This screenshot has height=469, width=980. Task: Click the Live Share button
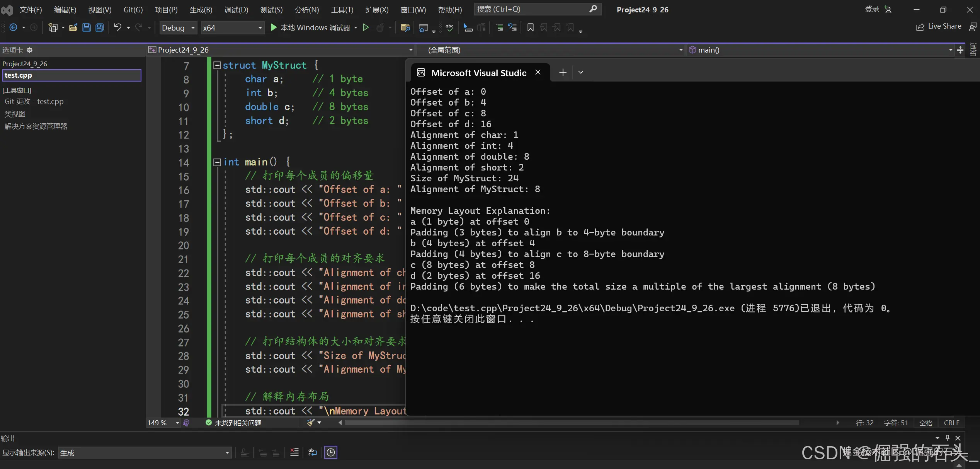[939, 26]
